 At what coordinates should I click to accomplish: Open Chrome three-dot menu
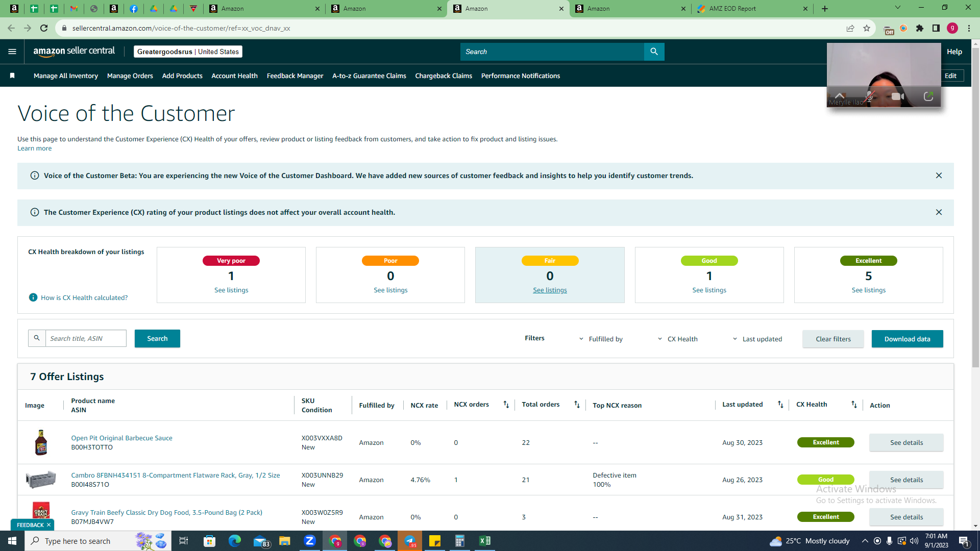(x=969, y=28)
